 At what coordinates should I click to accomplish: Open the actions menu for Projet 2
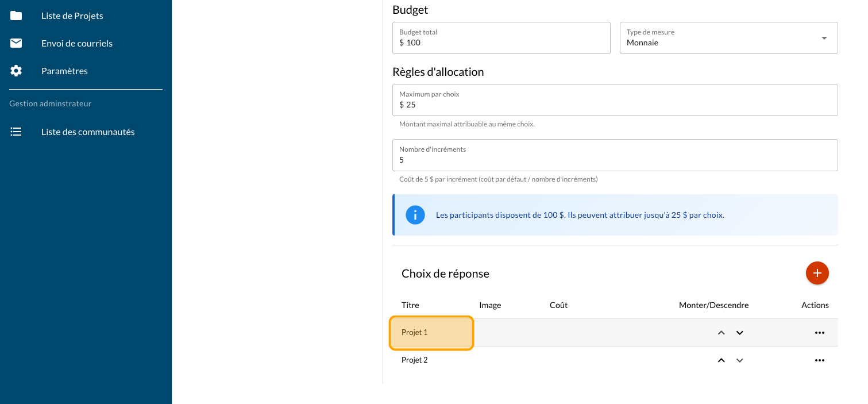click(x=819, y=360)
